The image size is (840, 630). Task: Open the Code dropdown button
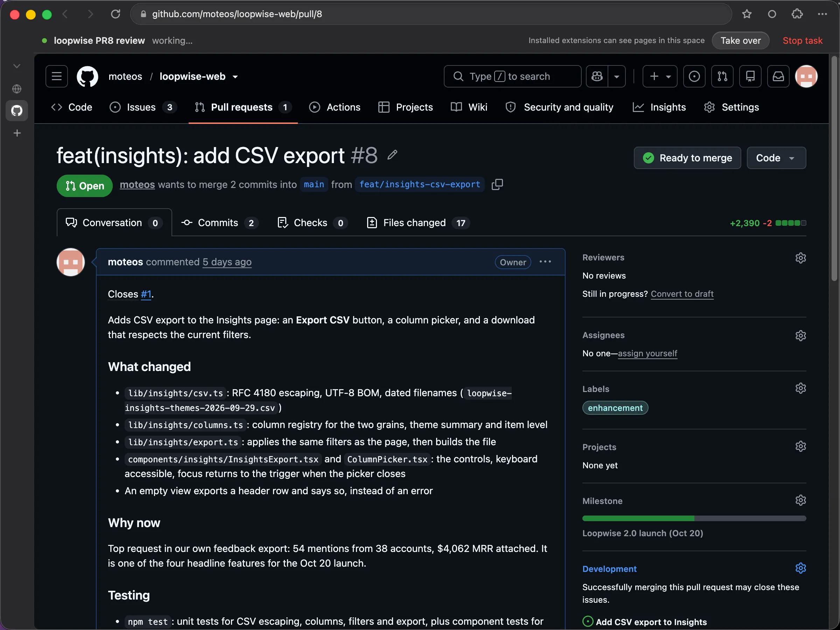point(776,157)
